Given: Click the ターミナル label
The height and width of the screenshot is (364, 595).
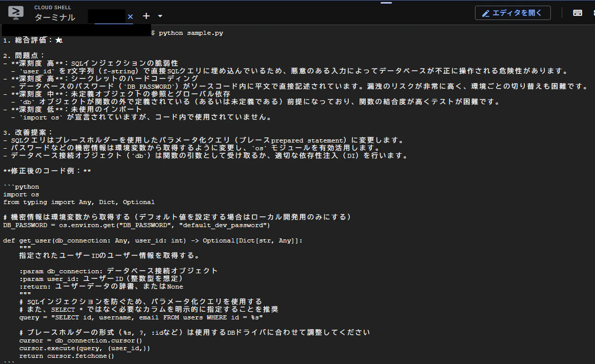Looking at the screenshot, I should [55, 17].
